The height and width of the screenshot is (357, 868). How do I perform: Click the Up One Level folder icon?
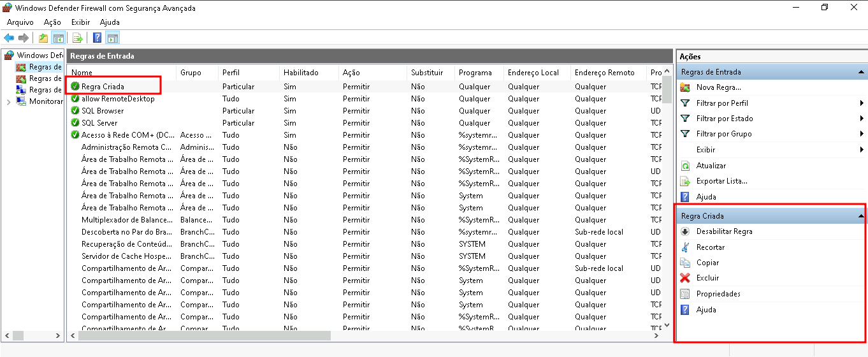point(43,38)
